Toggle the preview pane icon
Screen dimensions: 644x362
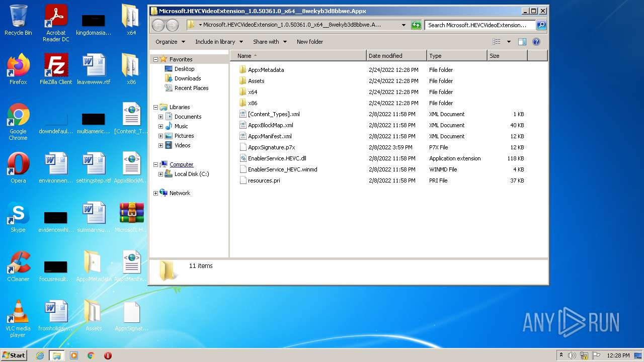click(x=522, y=42)
